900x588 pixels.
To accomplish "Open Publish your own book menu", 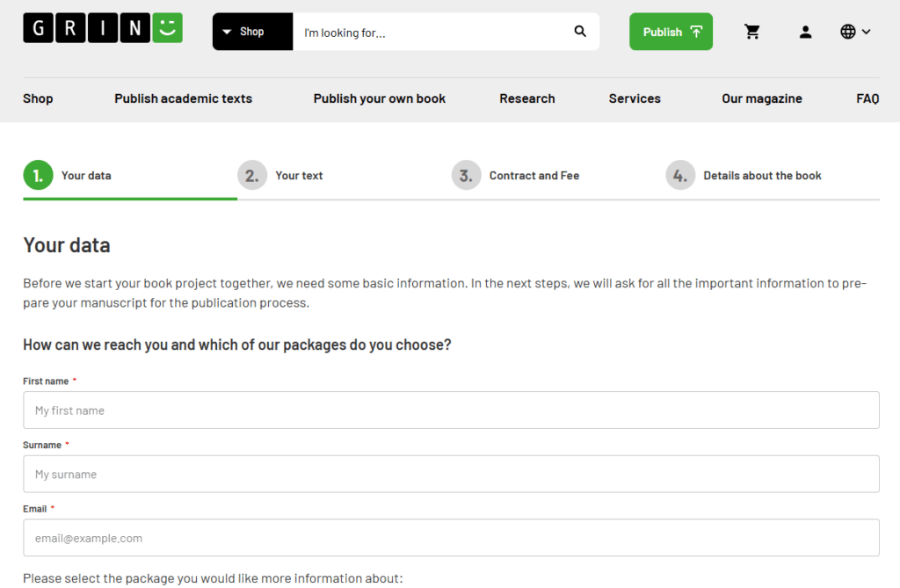I will coord(379,98).
